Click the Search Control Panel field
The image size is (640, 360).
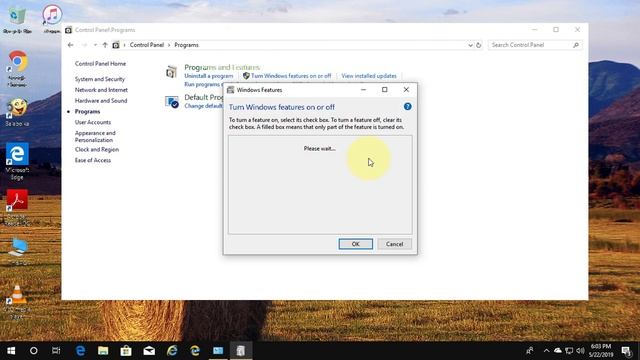click(x=535, y=45)
